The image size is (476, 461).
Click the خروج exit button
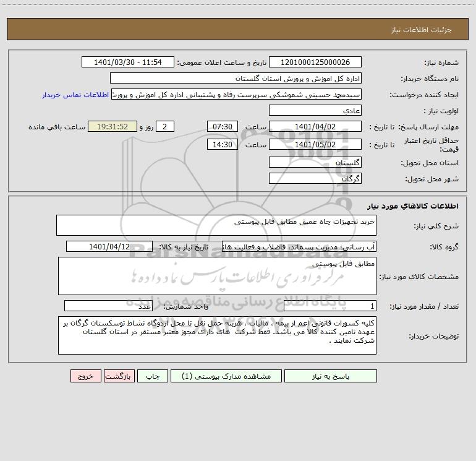pyautogui.click(x=85, y=376)
